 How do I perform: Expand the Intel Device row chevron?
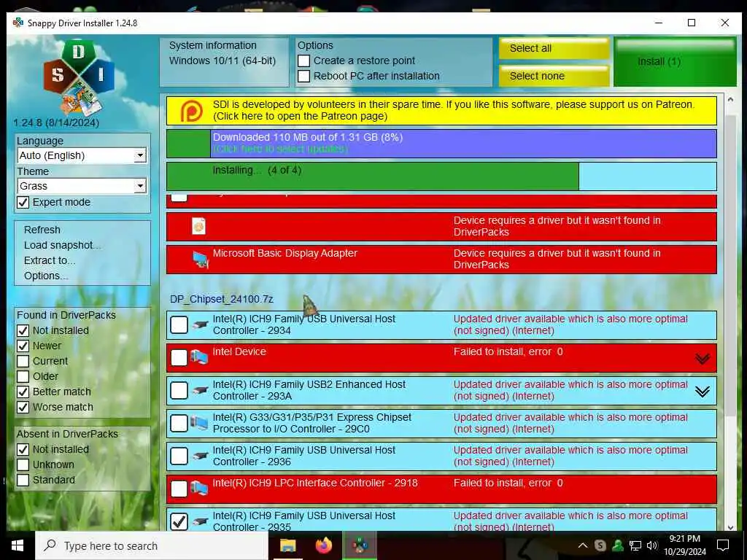click(703, 359)
